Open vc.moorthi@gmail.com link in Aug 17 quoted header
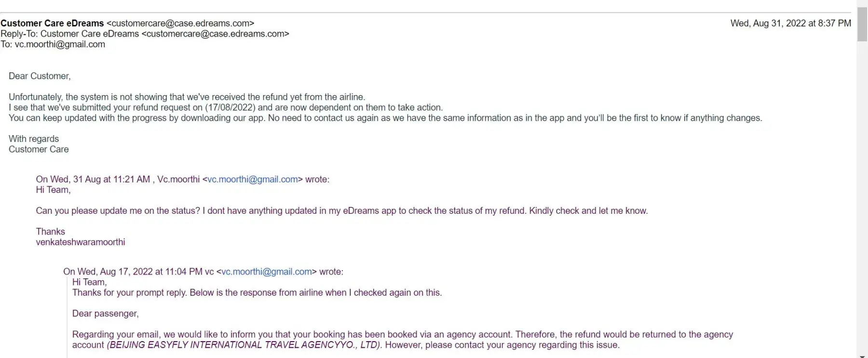Viewport: 868px width, 358px height. (266, 272)
